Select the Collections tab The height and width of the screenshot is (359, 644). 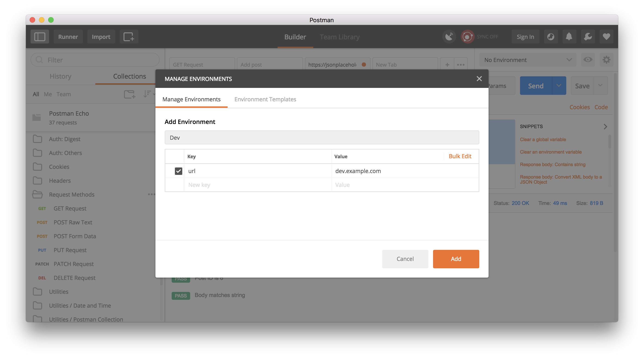pos(130,76)
